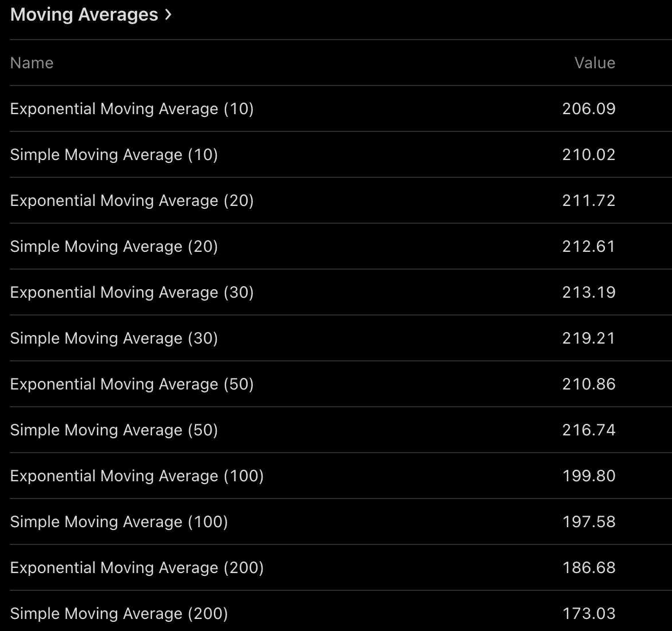The image size is (672, 631).
Task: Expand the Moving Averages chevron arrow
Action: (x=167, y=15)
